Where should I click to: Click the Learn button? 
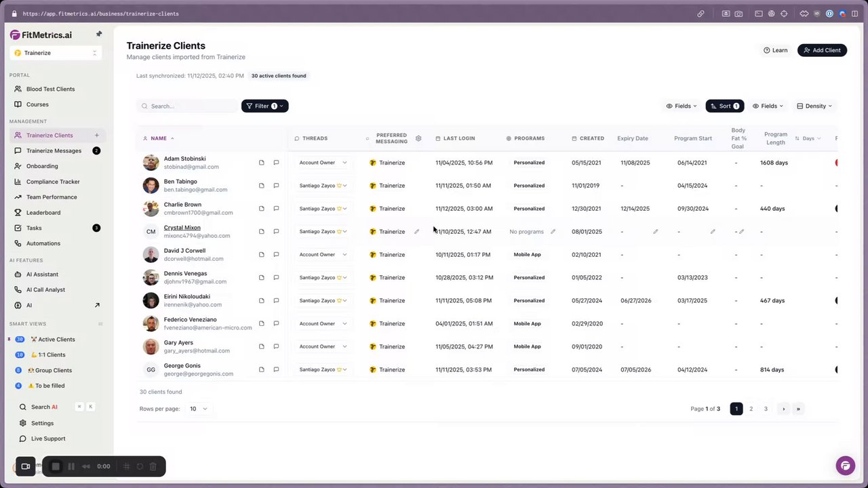coord(776,50)
